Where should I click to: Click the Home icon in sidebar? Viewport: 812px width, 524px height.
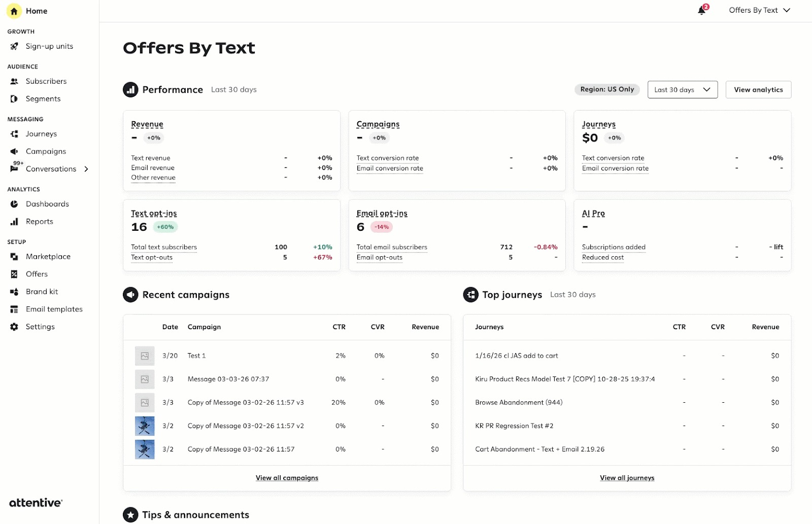coord(14,11)
